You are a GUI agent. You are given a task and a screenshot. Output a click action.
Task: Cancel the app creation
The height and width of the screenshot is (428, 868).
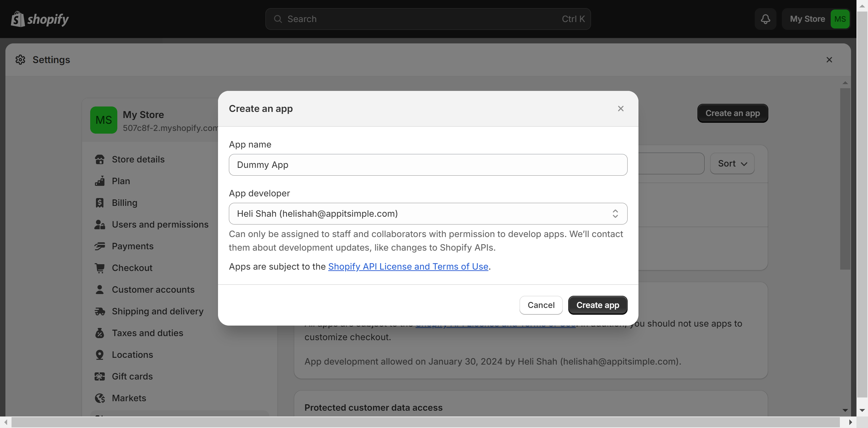[x=541, y=305]
